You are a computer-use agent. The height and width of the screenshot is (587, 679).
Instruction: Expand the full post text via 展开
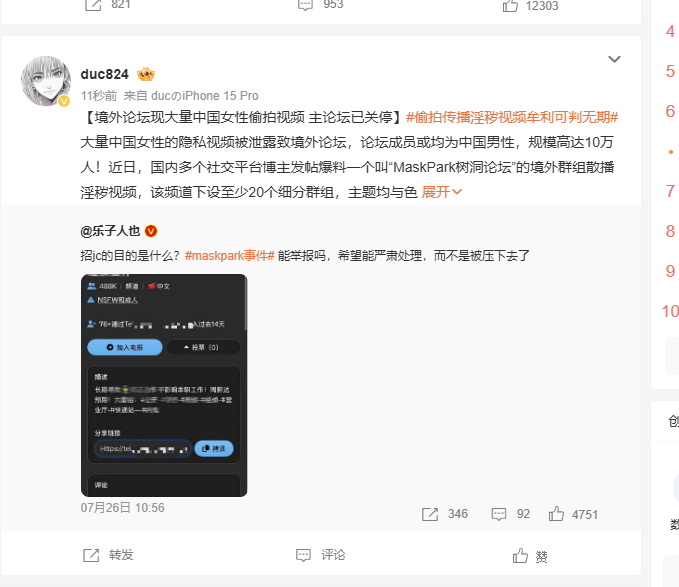(441, 192)
